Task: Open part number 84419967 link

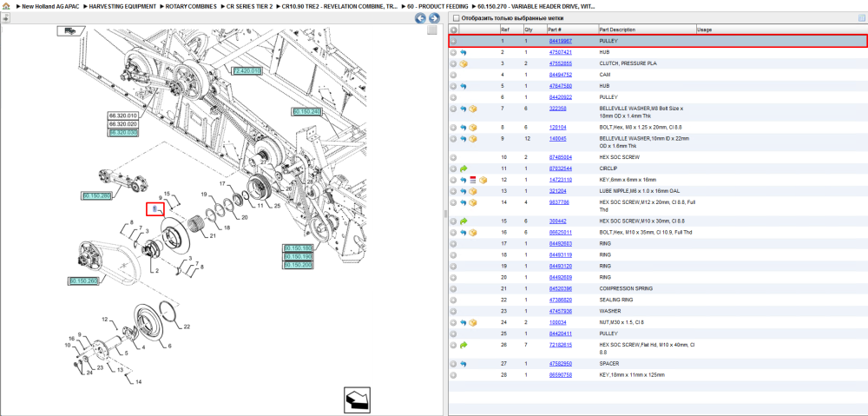Action: [x=560, y=41]
